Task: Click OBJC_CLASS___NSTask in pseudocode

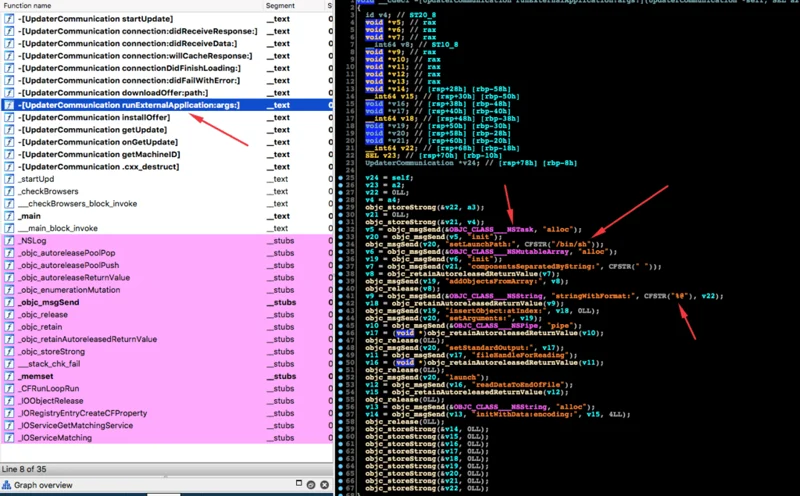Action: tap(492, 230)
